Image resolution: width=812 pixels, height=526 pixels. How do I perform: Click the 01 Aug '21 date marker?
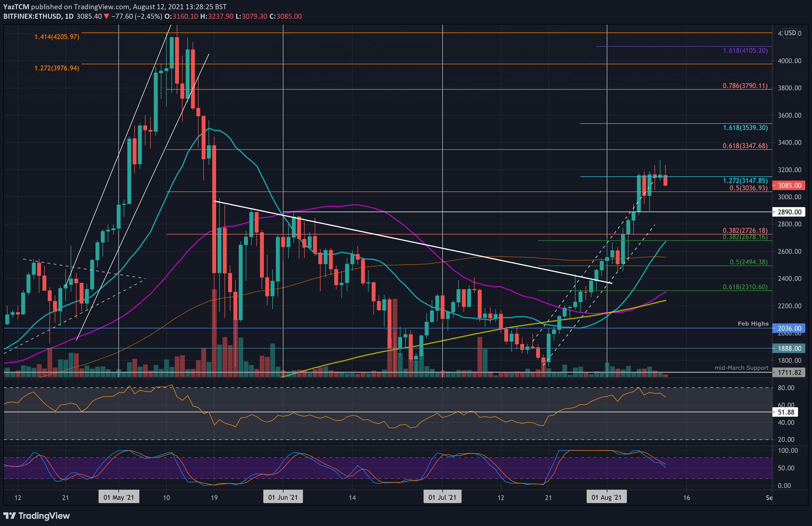(x=606, y=497)
